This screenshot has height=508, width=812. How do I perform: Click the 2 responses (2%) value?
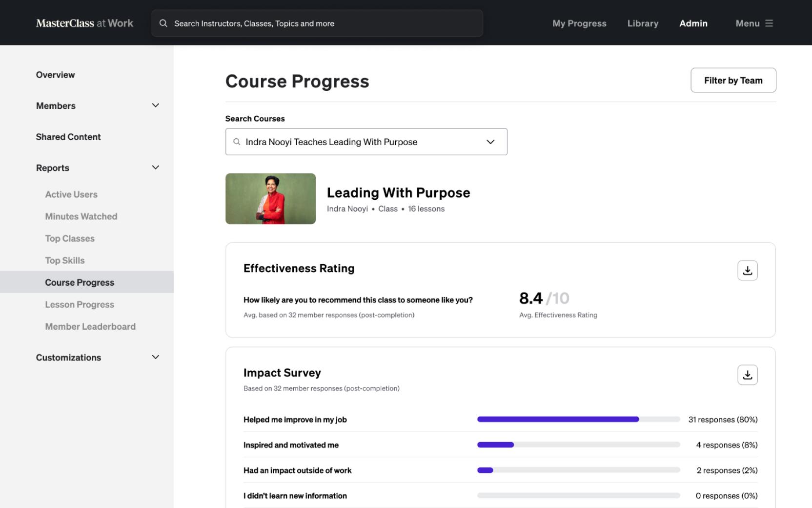click(727, 470)
